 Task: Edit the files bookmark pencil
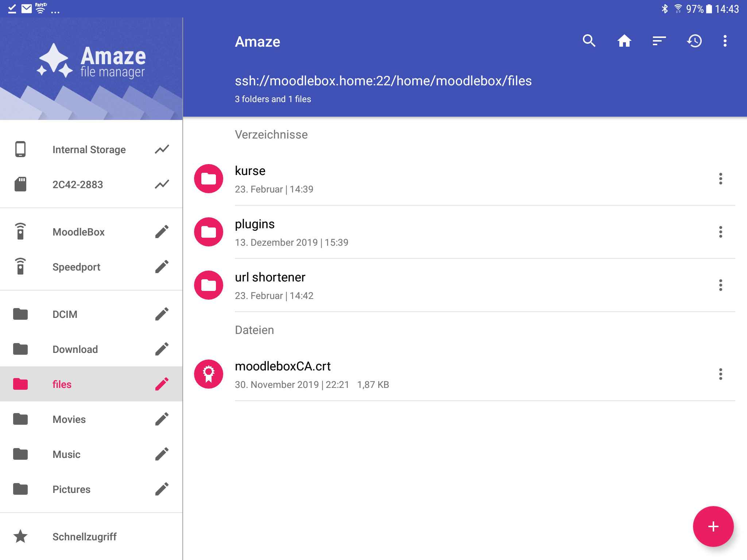coord(162,384)
